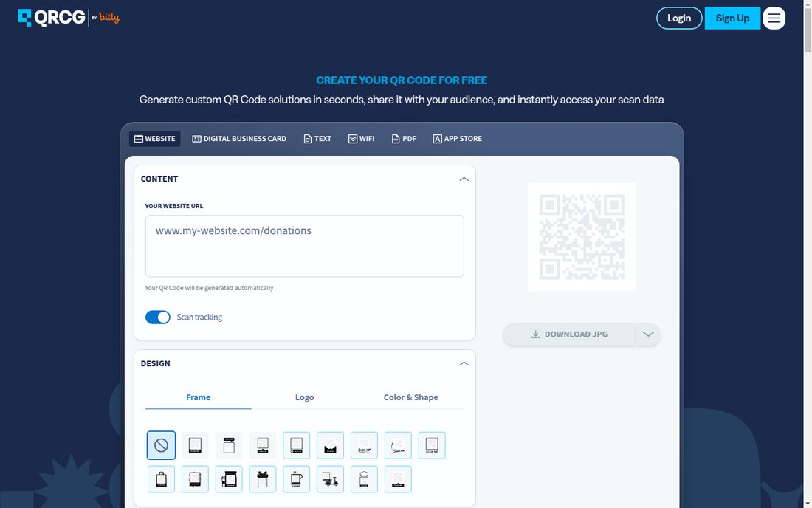Select the frame with plain SCAN ME text
Image resolution: width=812 pixels, height=508 pixels.
432,445
